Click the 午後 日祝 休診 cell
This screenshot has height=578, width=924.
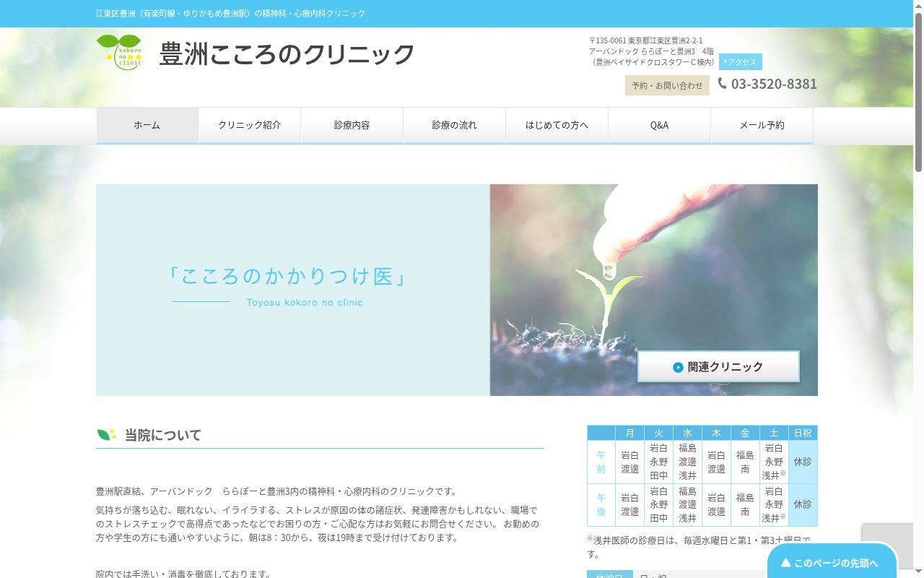(803, 504)
